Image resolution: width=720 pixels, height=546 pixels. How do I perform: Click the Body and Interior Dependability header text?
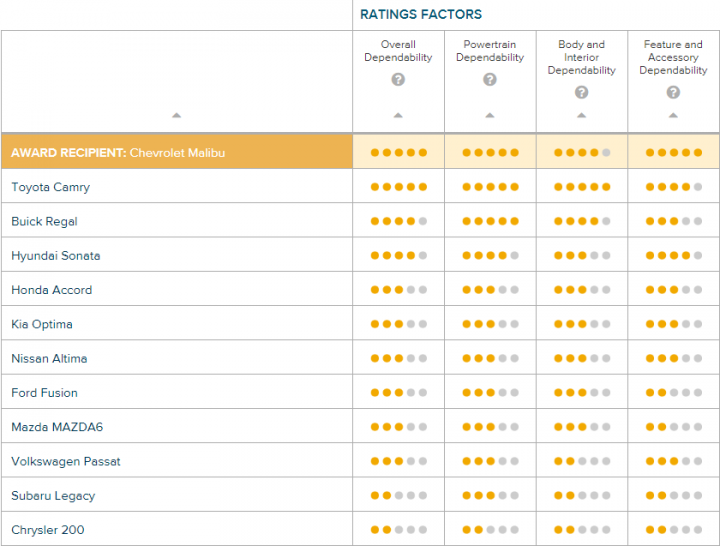click(581, 57)
